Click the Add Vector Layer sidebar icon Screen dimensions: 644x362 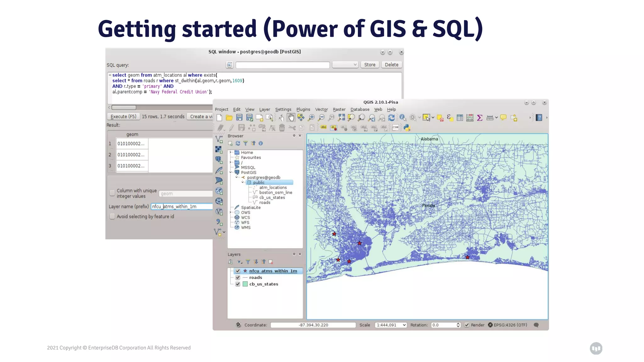(219, 139)
